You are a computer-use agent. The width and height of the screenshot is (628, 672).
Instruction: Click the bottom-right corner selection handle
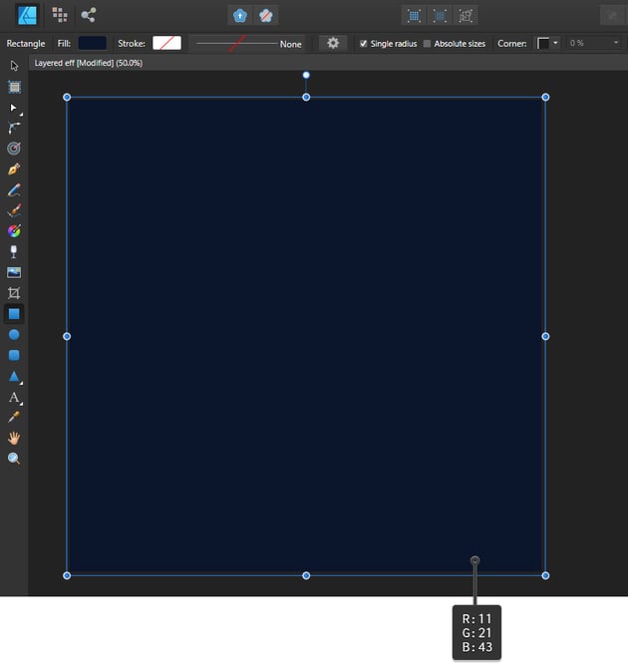pos(545,575)
